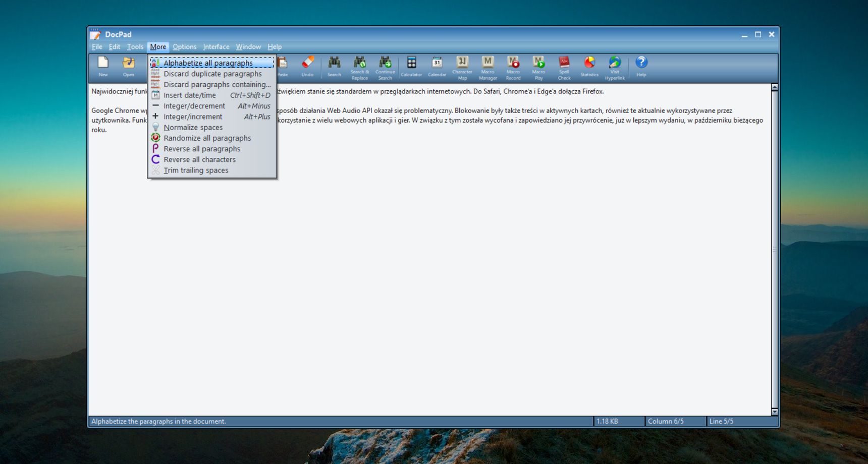Open the Window menu
The width and height of the screenshot is (868, 464).
[x=248, y=46]
